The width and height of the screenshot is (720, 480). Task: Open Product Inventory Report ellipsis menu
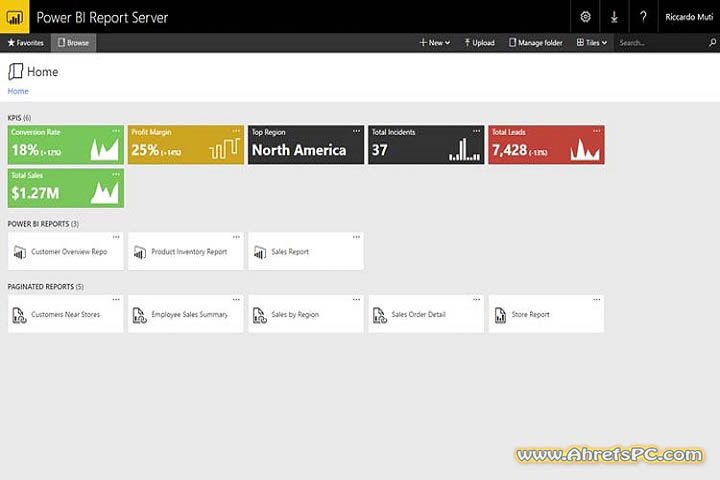(236, 237)
